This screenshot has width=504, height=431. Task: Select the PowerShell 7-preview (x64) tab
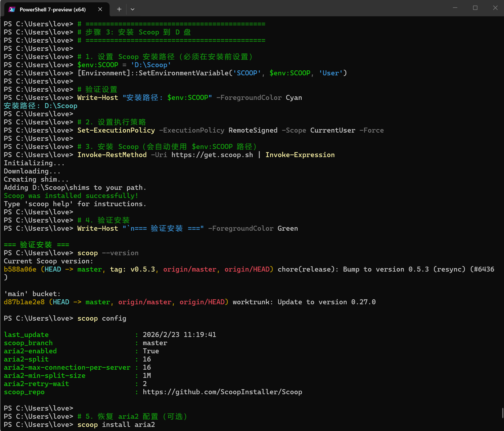[x=57, y=9]
